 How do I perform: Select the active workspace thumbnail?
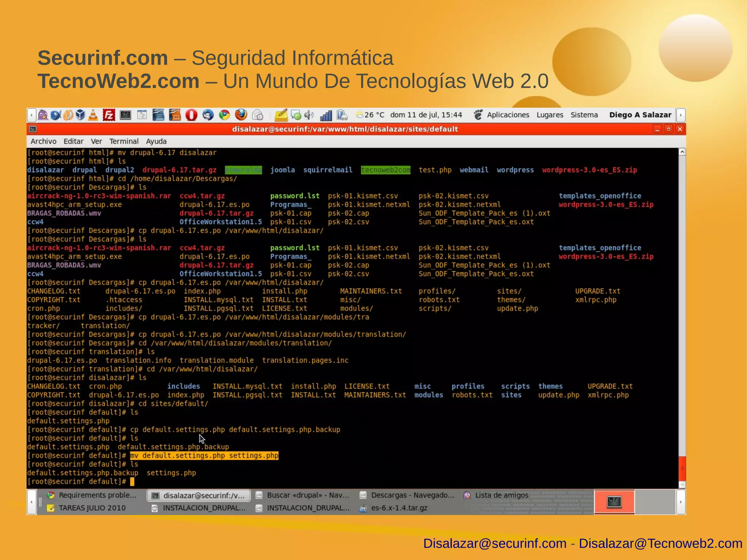click(614, 502)
